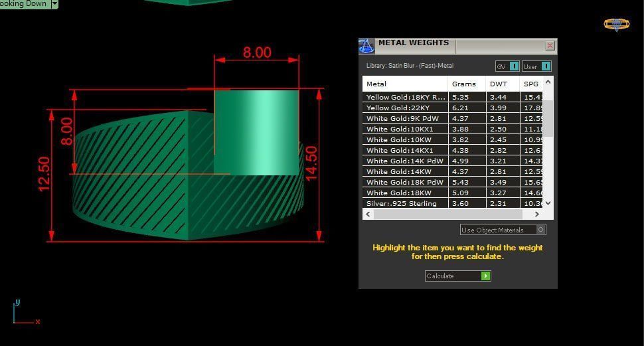Toggle the GV library switch
This screenshot has height=346, width=644.
click(507, 66)
